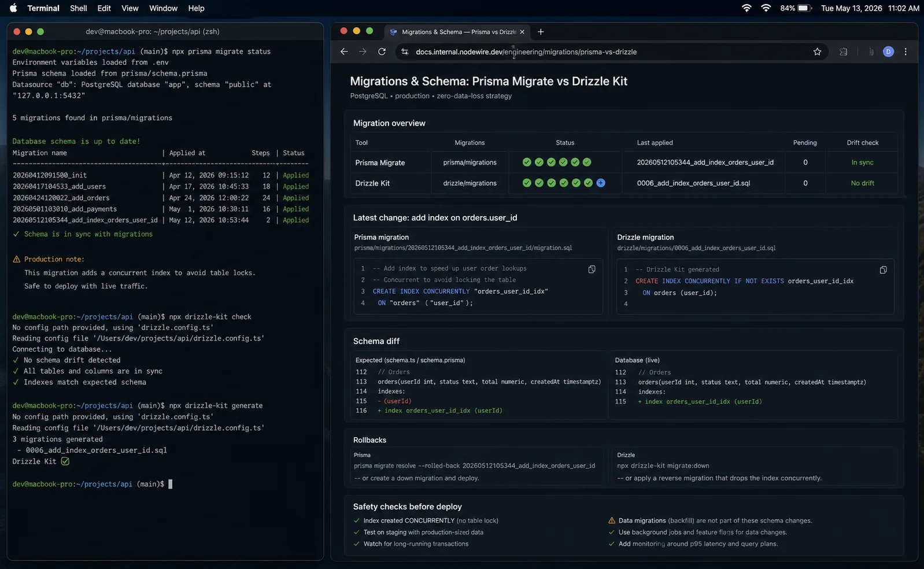Viewport: 924px width, 569px height.
Task: Copy the Prisma migration SQL code
Action: coord(592,269)
